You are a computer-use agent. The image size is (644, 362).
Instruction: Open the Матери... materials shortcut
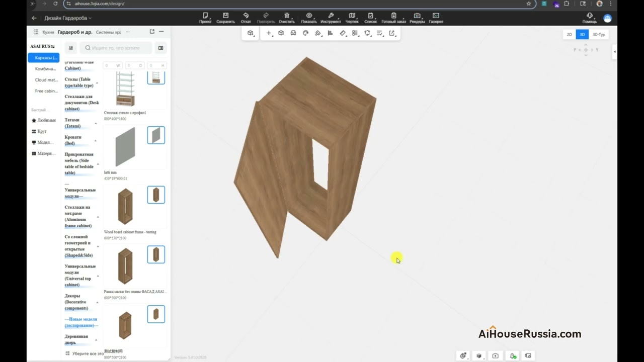(44, 153)
